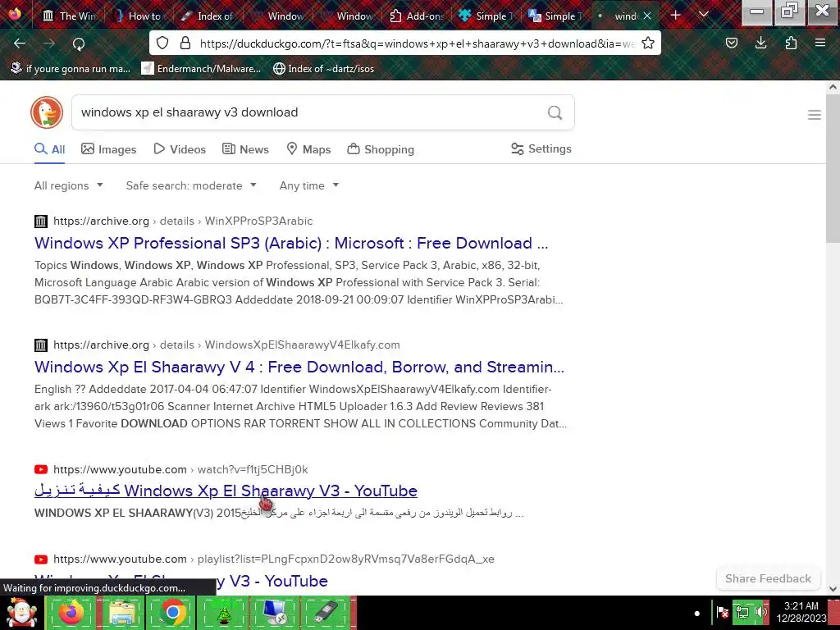
Task: Click the network tray icon
Action: 742,612
